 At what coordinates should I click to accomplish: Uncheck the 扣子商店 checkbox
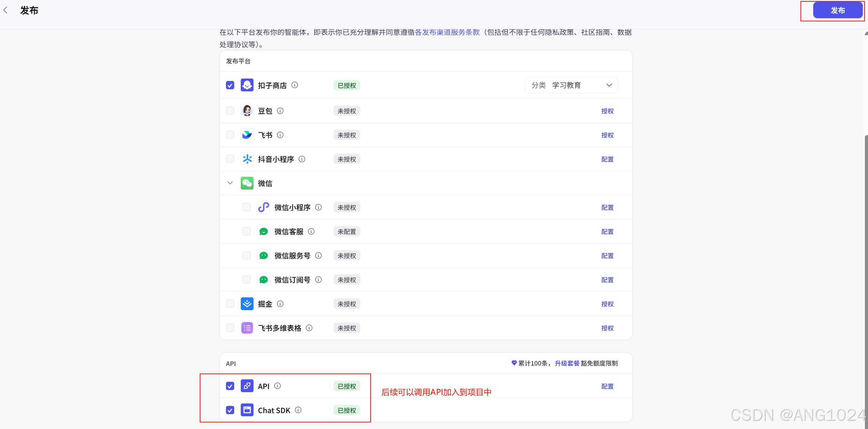(x=230, y=85)
